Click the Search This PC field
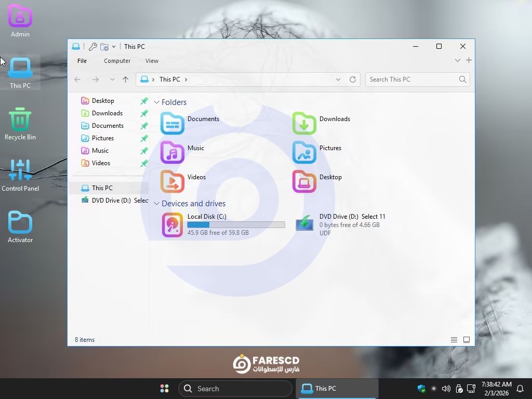Viewport: 532px width, 399px height. (412, 79)
